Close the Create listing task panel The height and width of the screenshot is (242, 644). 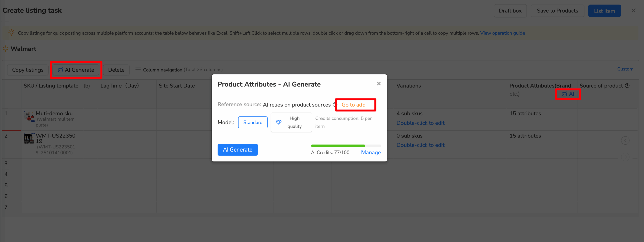pyautogui.click(x=633, y=10)
